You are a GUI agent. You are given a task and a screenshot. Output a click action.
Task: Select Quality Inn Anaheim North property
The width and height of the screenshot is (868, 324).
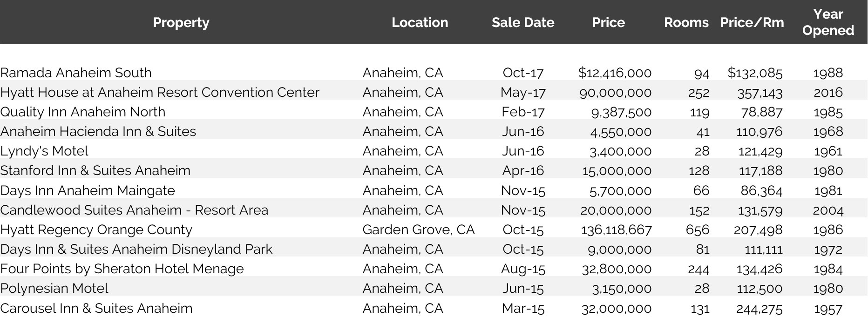pyautogui.click(x=83, y=112)
